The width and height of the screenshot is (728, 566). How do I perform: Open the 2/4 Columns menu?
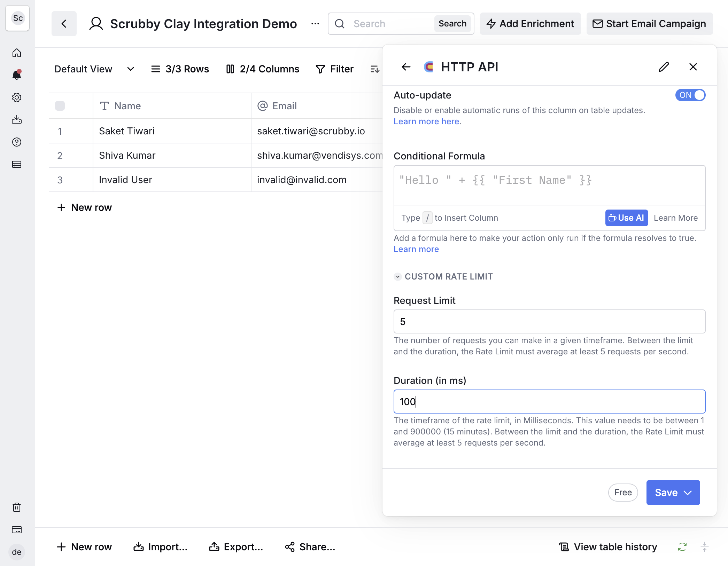click(263, 69)
